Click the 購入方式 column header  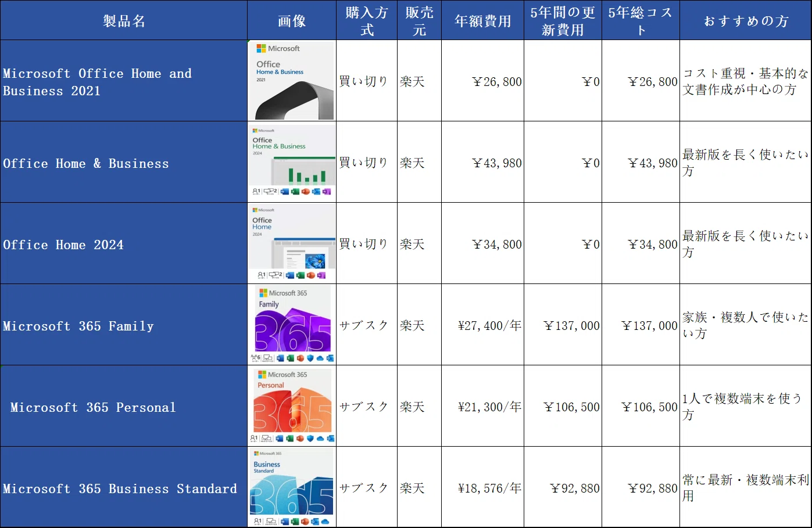click(x=367, y=20)
